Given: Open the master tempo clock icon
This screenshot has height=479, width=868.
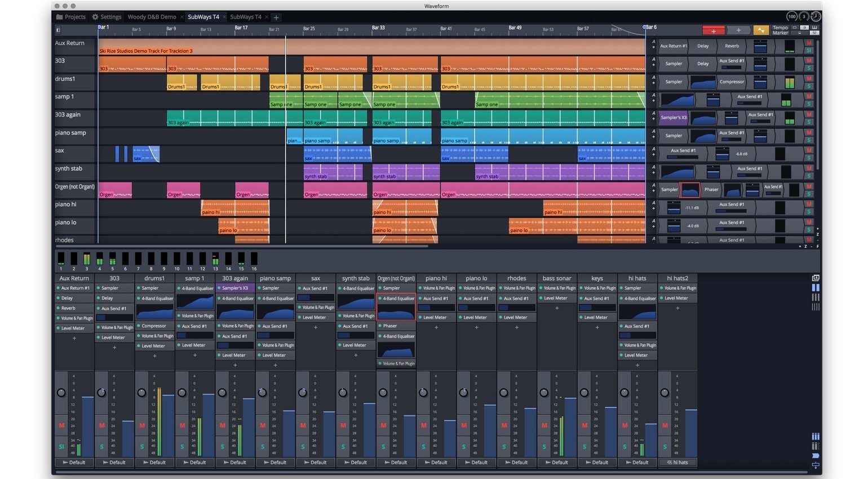Looking at the screenshot, I should coord(816,16).
